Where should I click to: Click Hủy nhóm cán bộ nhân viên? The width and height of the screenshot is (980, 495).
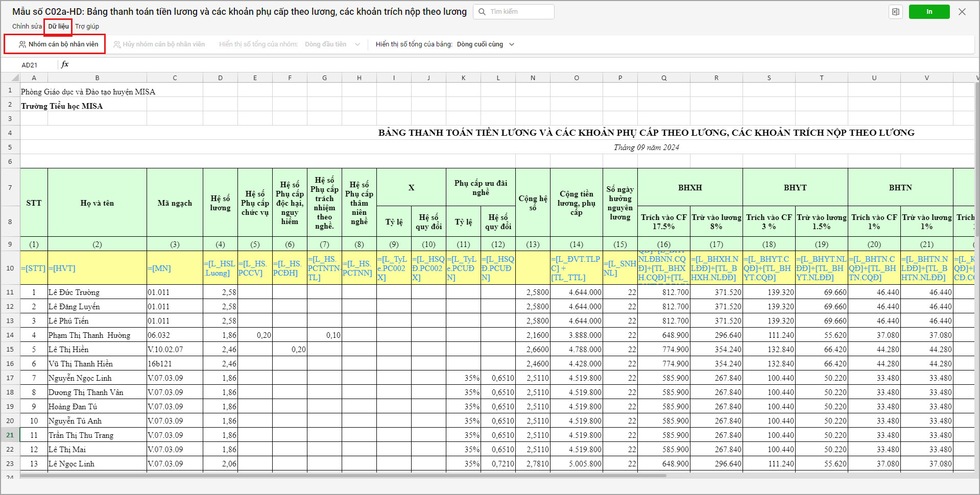[159, 44]
